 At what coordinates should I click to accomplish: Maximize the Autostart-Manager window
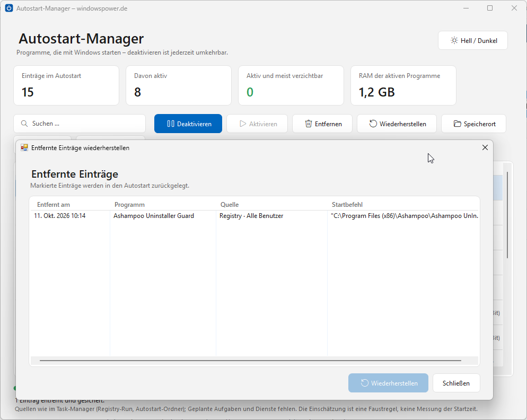coord(490,8)
